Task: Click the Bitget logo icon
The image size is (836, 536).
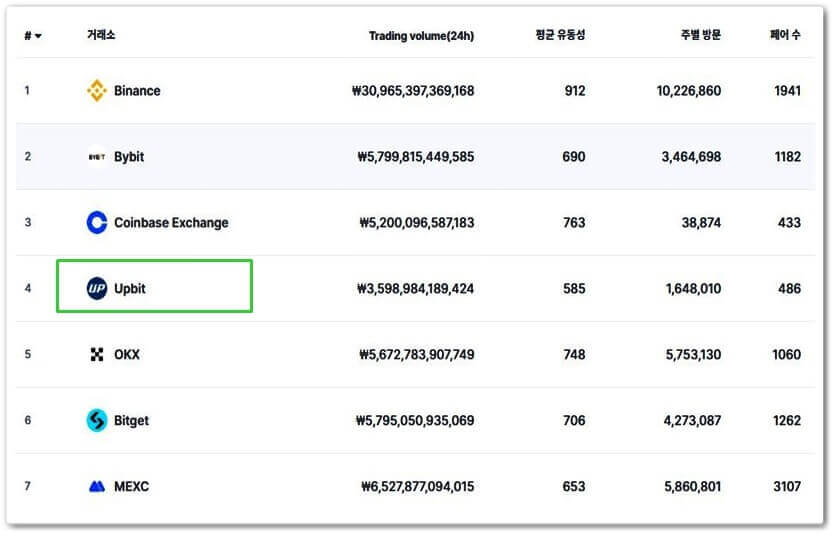Action: click(97, 421)
